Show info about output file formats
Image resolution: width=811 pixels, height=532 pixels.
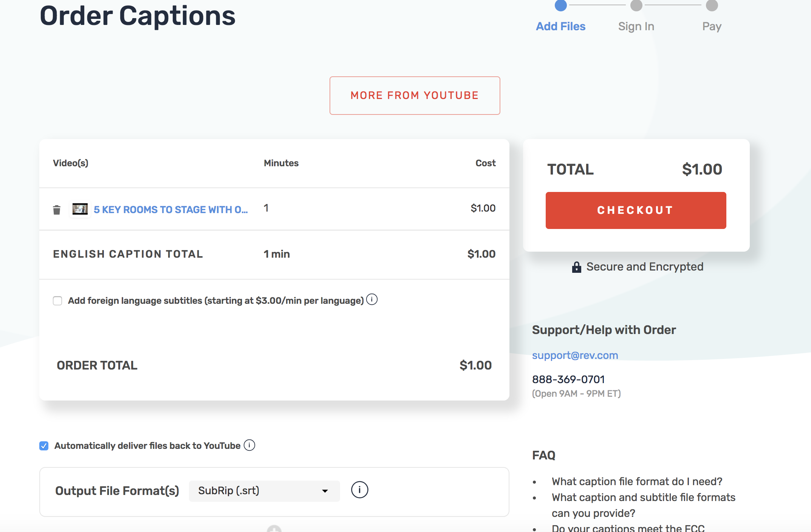coord(359,490)
